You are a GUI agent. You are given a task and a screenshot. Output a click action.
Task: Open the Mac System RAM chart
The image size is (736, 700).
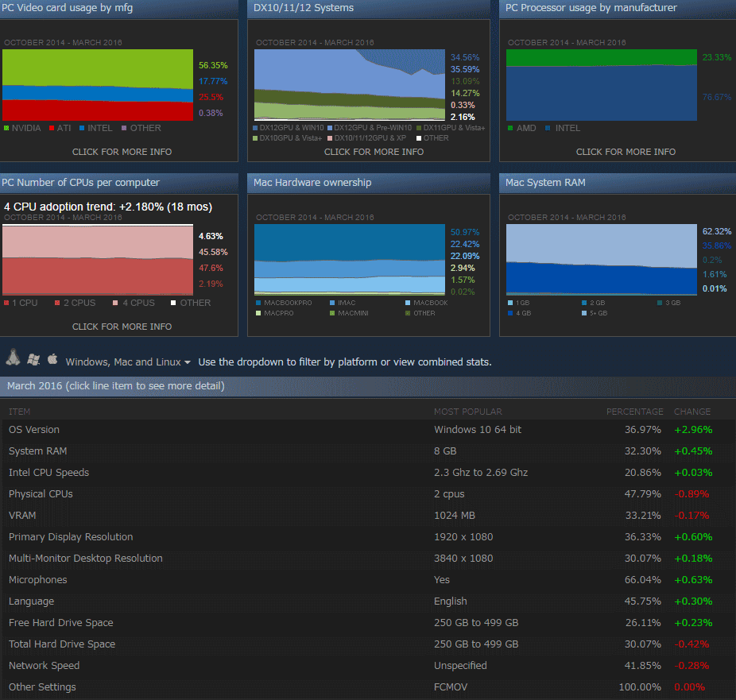[x=602, y=260]
